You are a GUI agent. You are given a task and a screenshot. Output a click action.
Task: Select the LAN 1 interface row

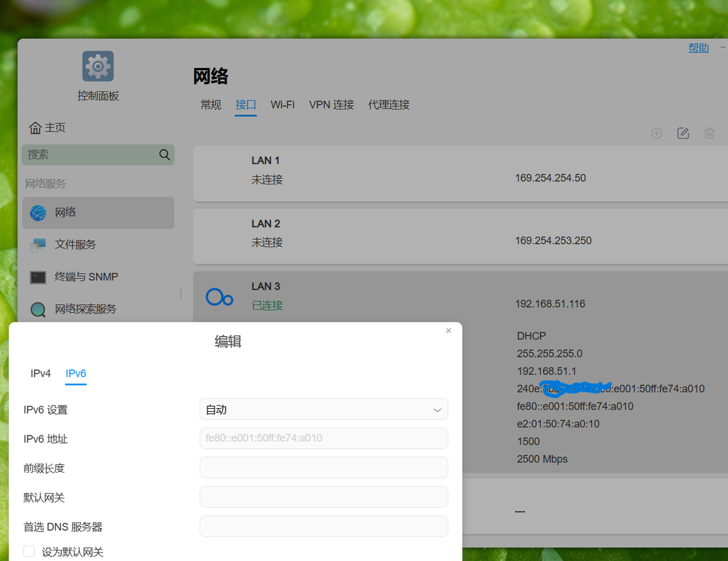460,173
